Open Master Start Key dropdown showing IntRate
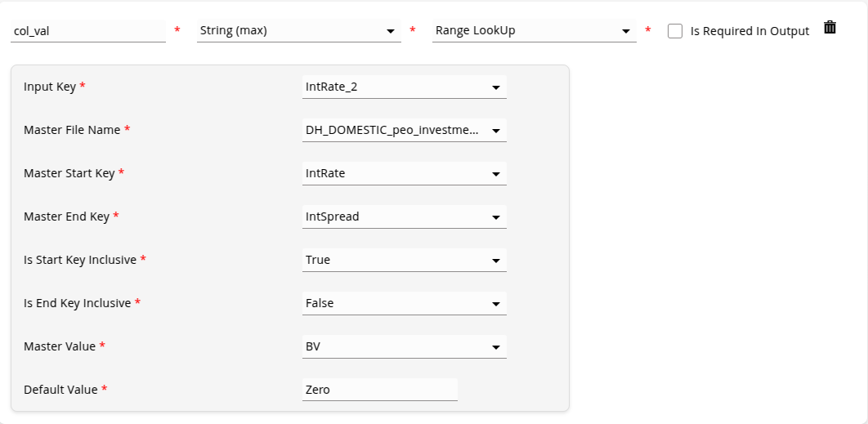868x424 pixels. (404, 173)
